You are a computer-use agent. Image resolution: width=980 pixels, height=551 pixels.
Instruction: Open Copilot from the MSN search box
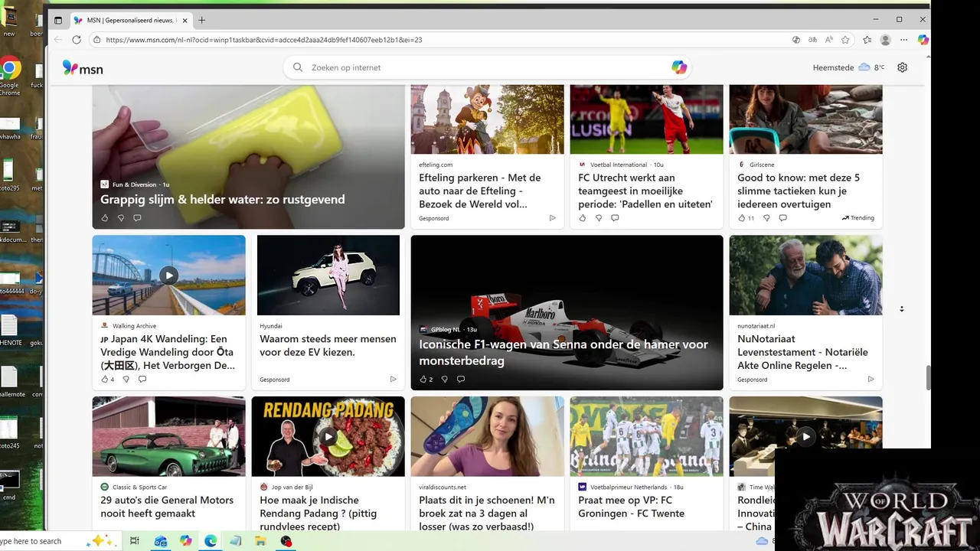679,67
